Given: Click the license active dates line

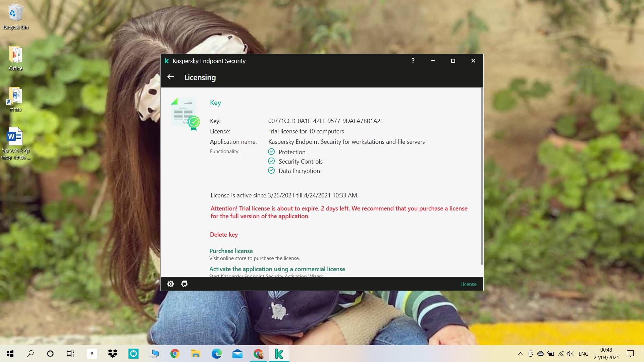Looking at the screenshot, I should coord(284,195).
